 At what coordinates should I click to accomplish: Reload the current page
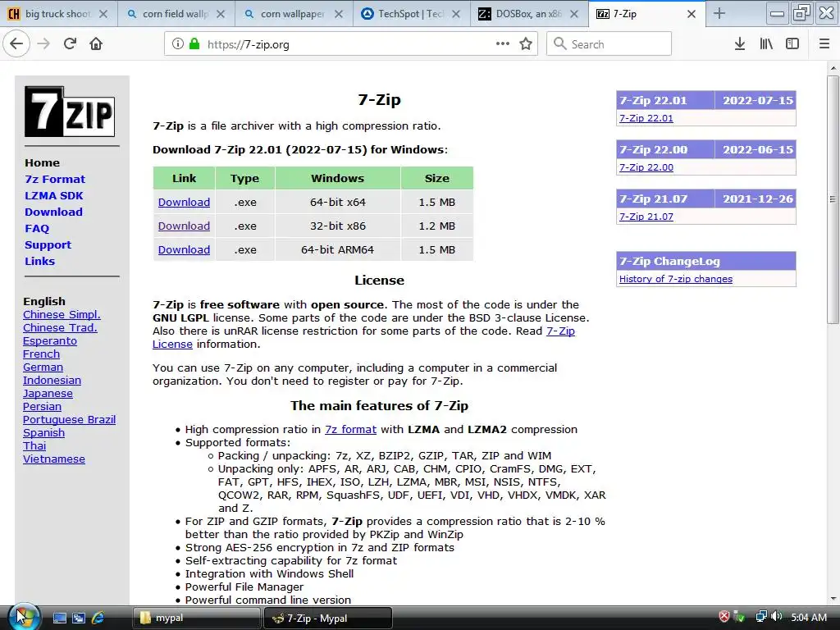coord(70,43)
